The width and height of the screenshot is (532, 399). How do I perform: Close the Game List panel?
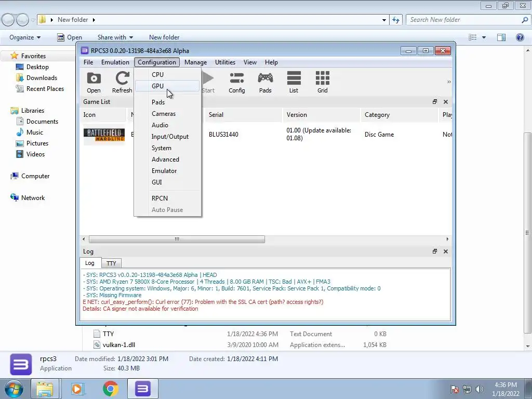(x=445, y=102)
